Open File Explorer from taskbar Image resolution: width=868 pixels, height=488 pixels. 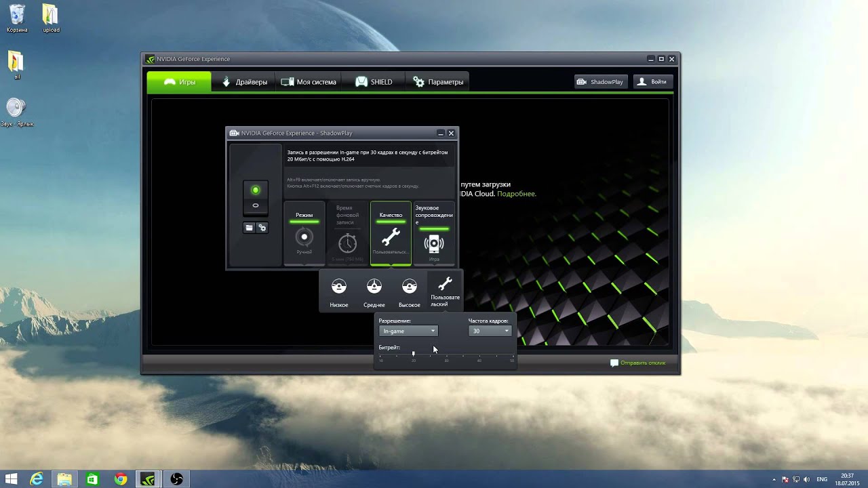pyautogui.click(x=64, y=479)
